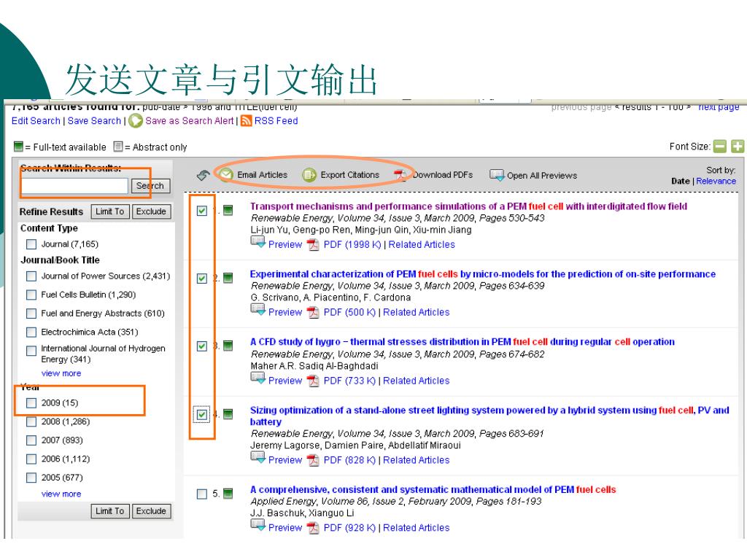747x560 pixels.
Task: Open PDF icon for first article (1998 K)
Action: point(313,245)
